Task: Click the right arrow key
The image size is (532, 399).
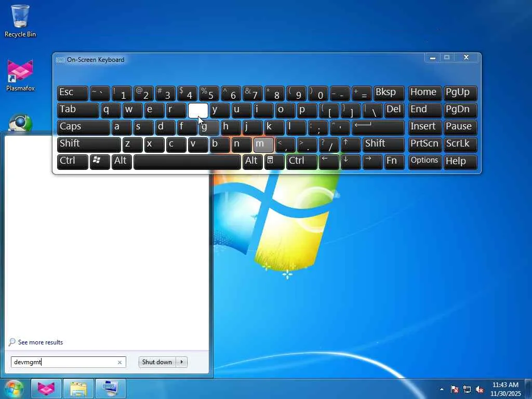Action: click(373, 162)
